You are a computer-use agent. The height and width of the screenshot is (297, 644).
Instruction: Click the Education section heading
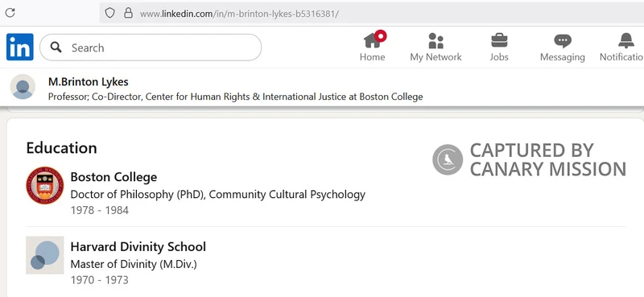62,148
